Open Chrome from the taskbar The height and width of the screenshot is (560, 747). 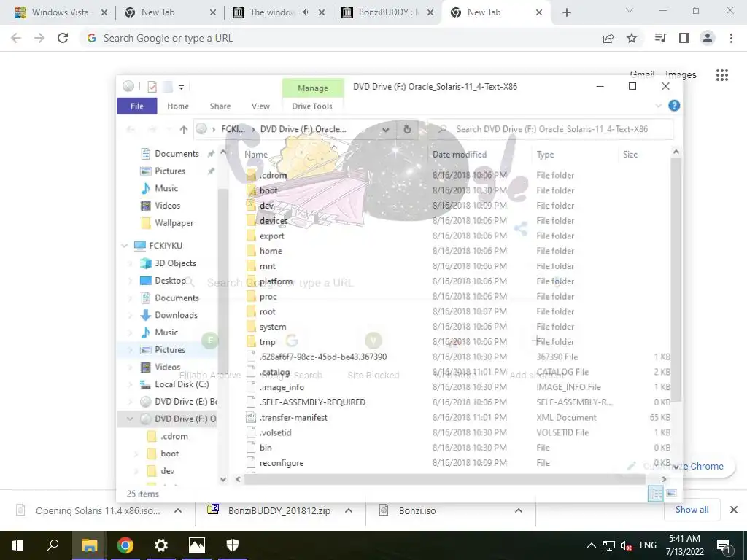click(125, 545)
